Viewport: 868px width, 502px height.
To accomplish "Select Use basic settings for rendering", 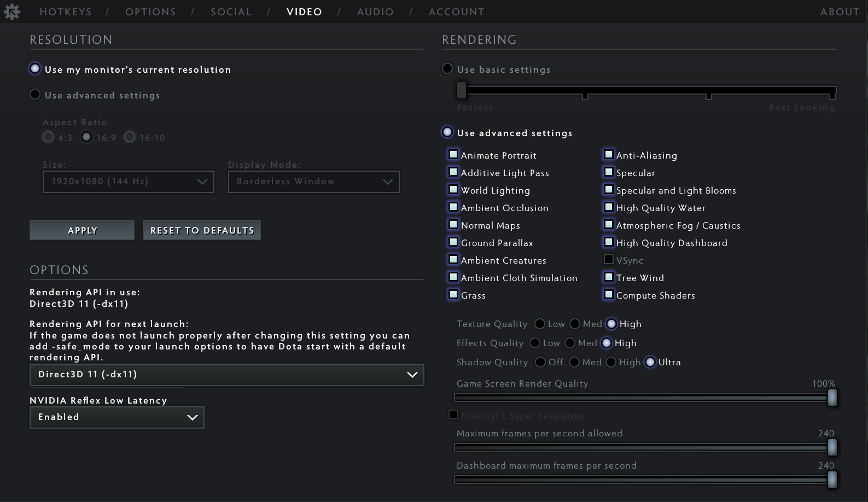I will pos(447,69).
